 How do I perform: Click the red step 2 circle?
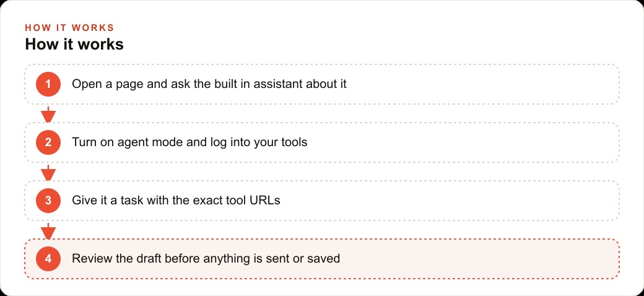pyautogui.click(x=48, y=142)
